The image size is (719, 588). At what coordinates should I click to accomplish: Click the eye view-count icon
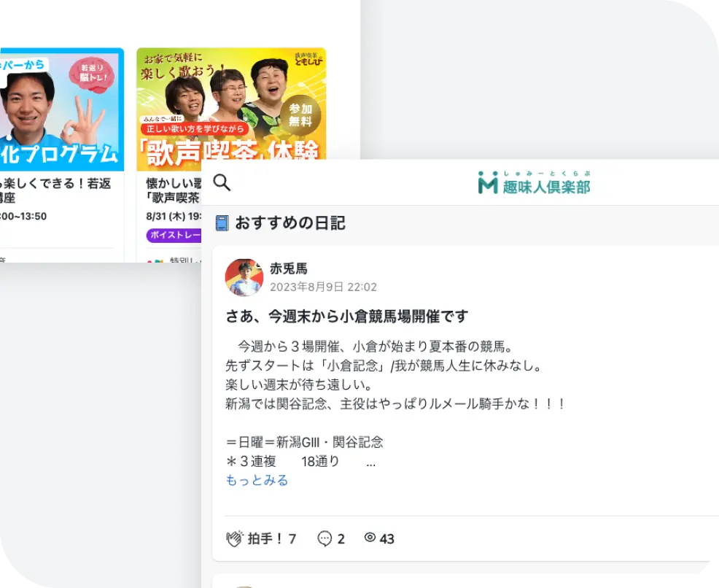[x=370, y=537]
